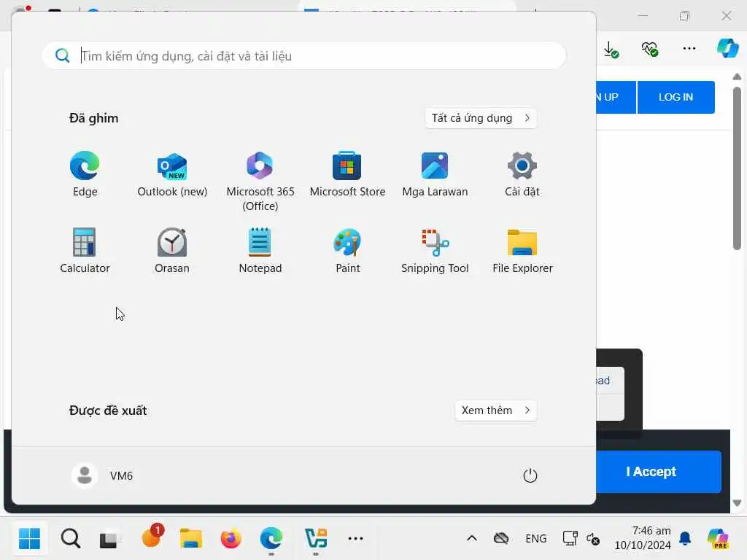Image resolution: width=747 pixels, height=560 pixels.
Task: Open File Explorer from pinned apps
Action: point(522,251)
